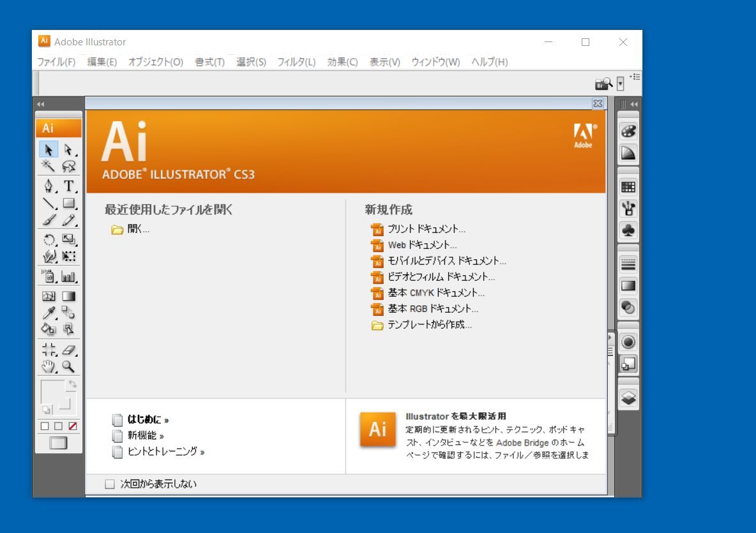
Task: Open the Bridge dropdown arrow
Action: click(620, 84)
